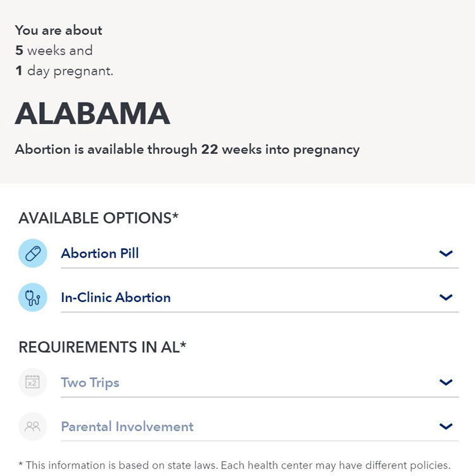This screenshot has height=476, width=475.
Task: Click the REQUIREMENTS IN AL section heading
Action: click(x=103, y=347)
